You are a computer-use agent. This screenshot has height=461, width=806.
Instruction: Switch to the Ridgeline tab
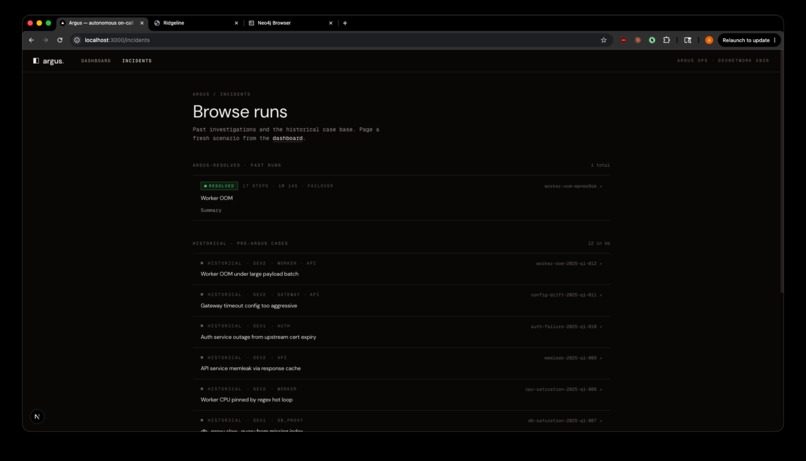click(x=197, y=23)
